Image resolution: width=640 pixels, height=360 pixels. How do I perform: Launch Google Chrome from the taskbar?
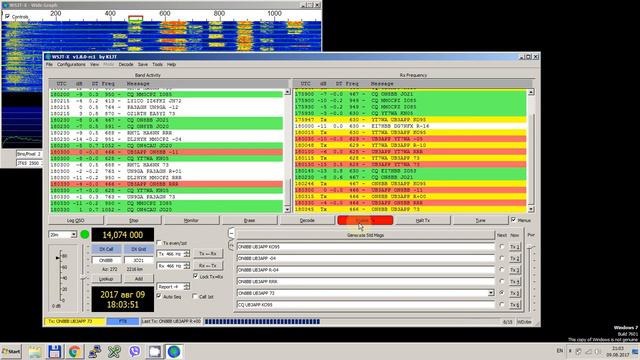tap(75, 351)
